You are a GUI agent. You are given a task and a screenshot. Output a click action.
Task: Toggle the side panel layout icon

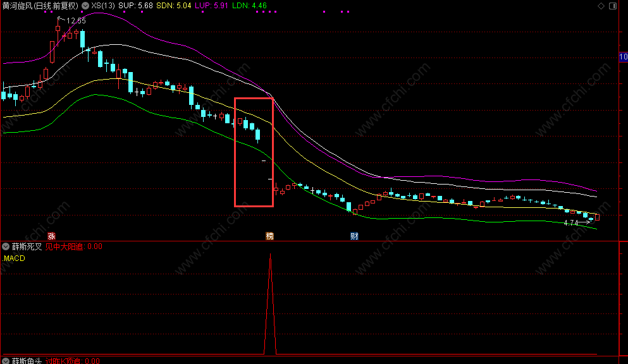point(613,6)
